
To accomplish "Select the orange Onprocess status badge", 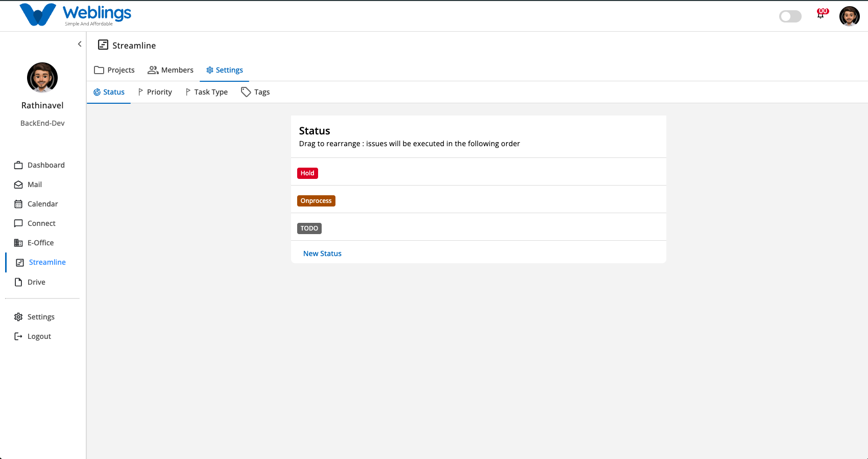I will [316, 201].
